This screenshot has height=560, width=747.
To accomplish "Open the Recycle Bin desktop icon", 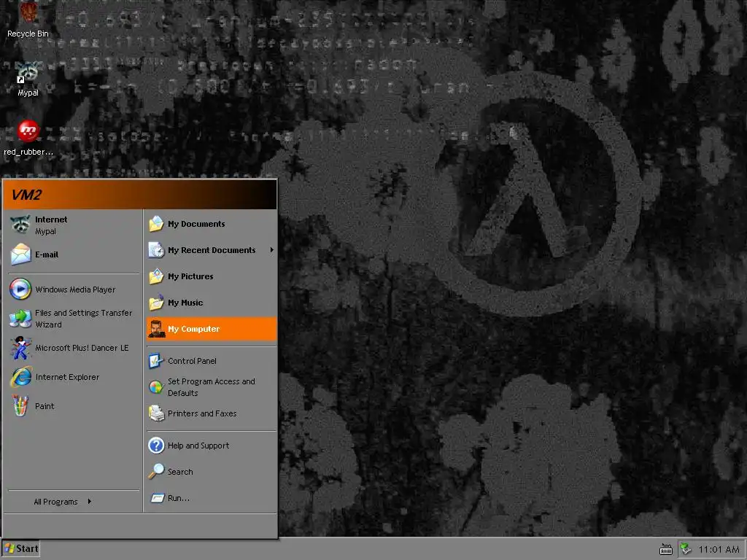I will pos(28,13).
